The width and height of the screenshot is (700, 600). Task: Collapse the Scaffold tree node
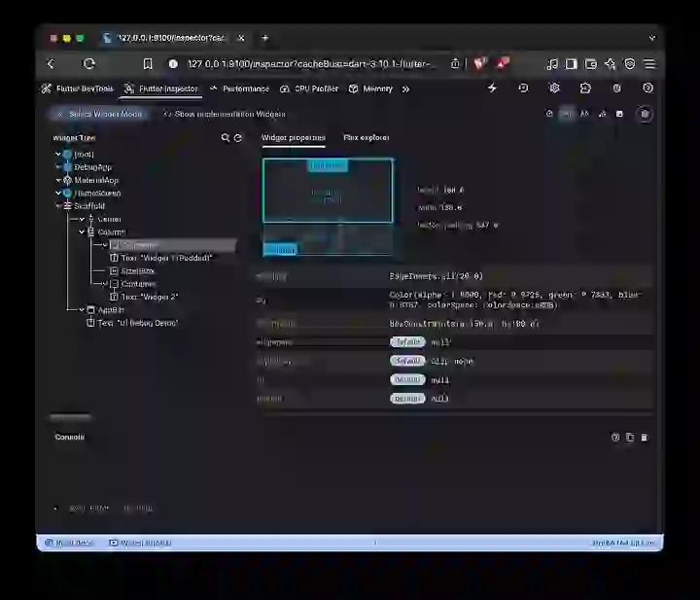pos(58,206)
